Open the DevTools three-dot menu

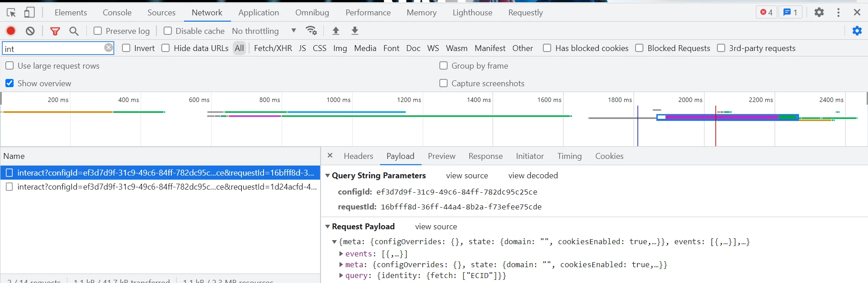tap(839, 12)
